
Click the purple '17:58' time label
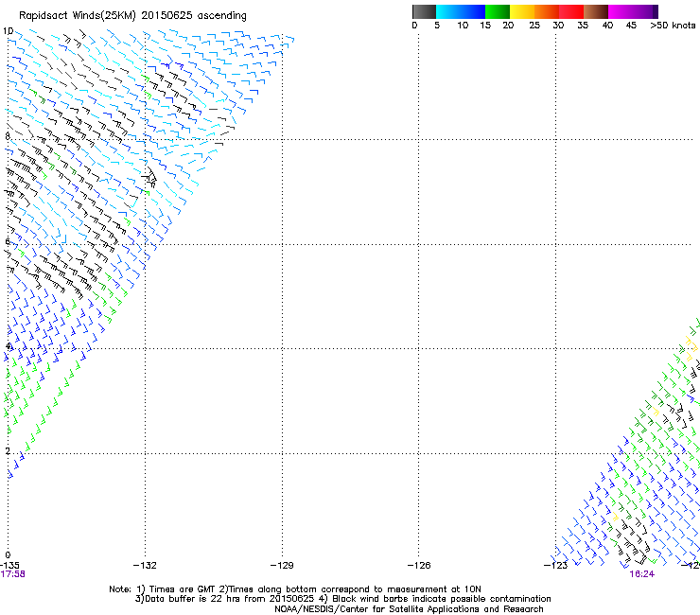[13, 574]
